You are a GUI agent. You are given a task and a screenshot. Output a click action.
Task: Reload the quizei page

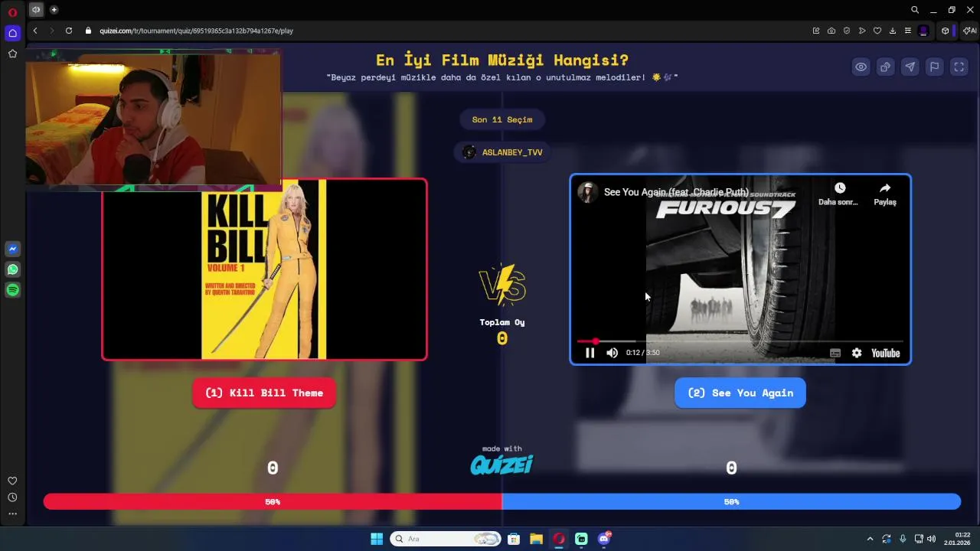tap(69, 31)
